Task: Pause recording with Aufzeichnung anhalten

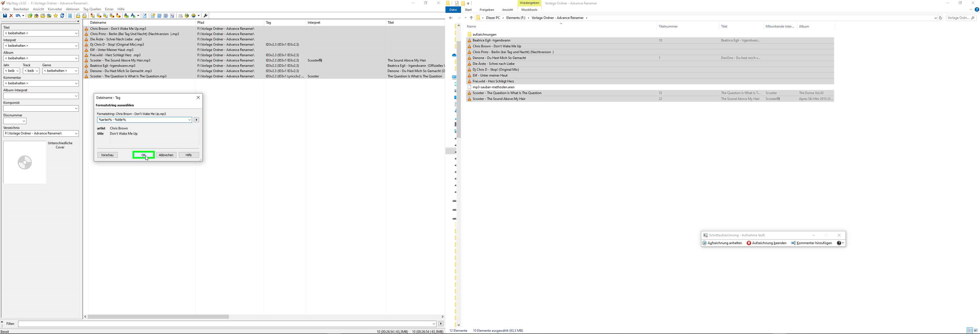Action: click(722, 243)
